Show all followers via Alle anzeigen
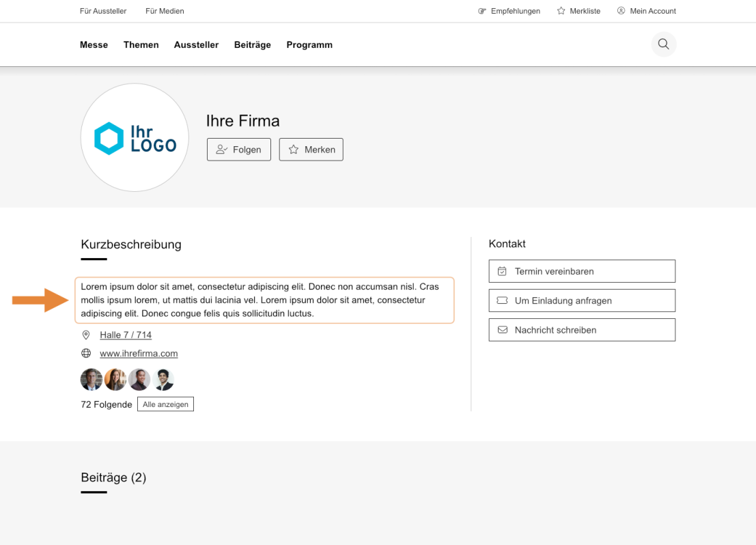Viewport: 756px width, 545px height. (x=165, y=404)
